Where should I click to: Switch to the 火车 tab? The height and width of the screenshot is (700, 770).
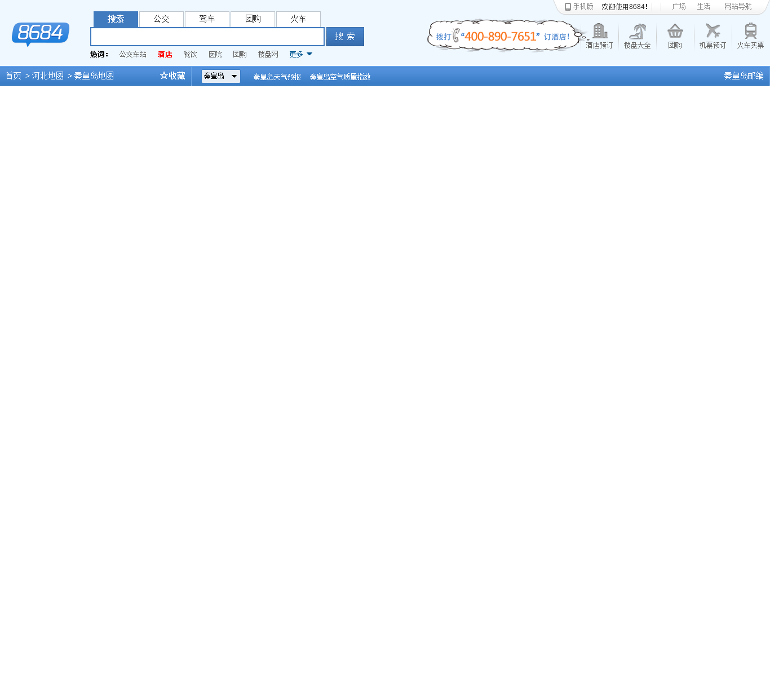pyautogui.click(x=298, y=19)
